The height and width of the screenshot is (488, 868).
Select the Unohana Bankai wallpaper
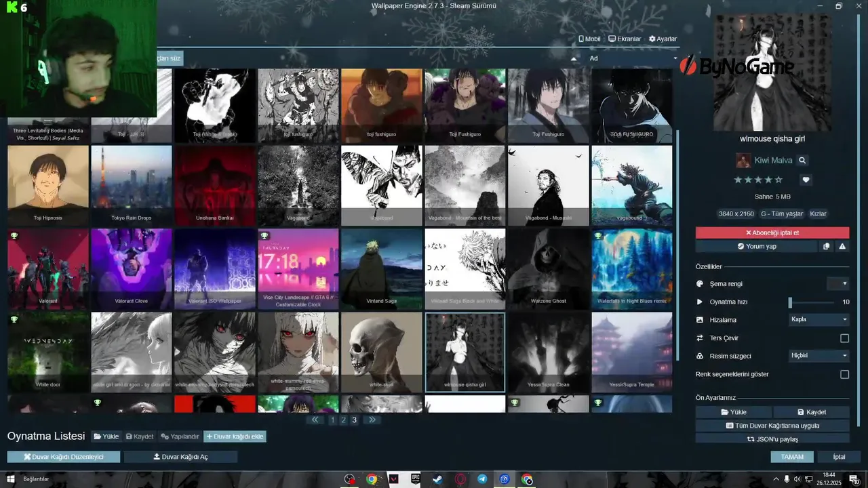pos(214,185)
